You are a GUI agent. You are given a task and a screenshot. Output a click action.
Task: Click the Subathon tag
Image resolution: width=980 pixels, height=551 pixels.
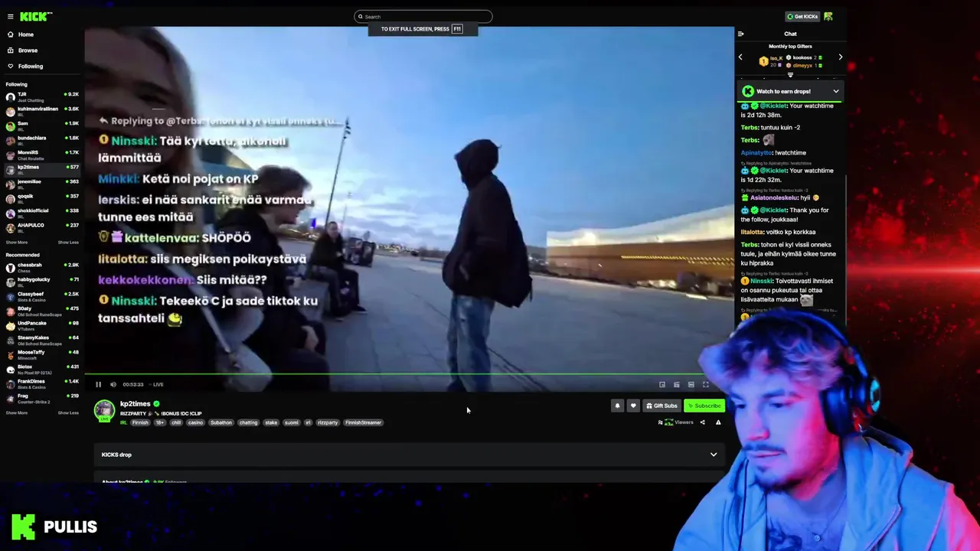pyautogui.click(x=221, y=422)
